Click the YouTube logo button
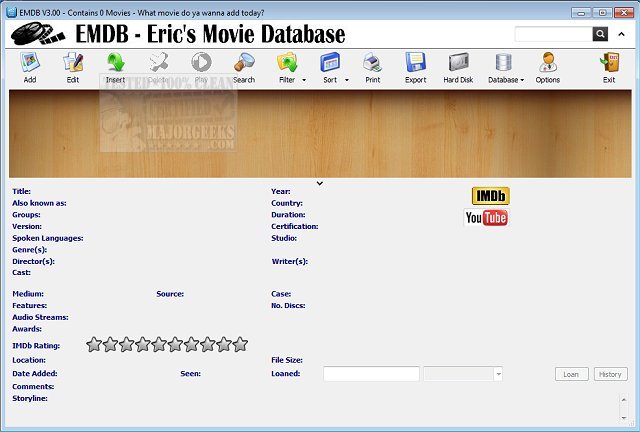The width and height of the screenshot is (640, 432). (487, 217)
